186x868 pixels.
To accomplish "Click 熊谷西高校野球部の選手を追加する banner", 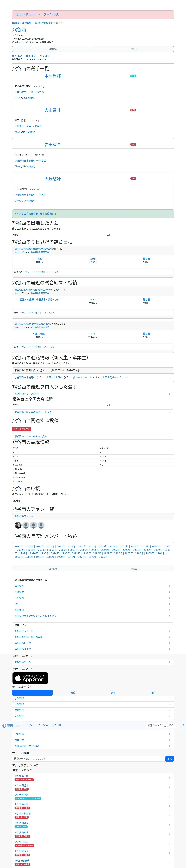I will [x=93, y=214].
